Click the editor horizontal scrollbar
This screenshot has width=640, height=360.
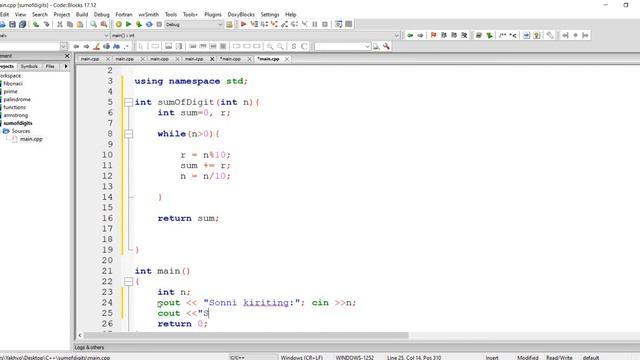pos(246,335)
